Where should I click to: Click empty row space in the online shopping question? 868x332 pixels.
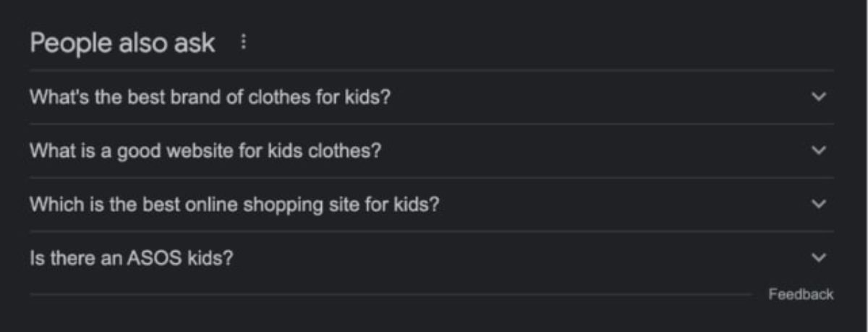click(x=615, y=204)
